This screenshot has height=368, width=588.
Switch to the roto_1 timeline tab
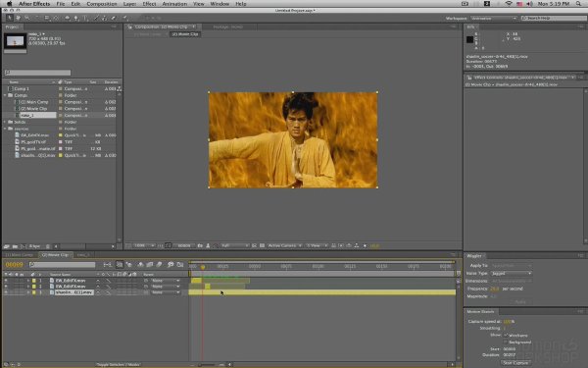83,255
